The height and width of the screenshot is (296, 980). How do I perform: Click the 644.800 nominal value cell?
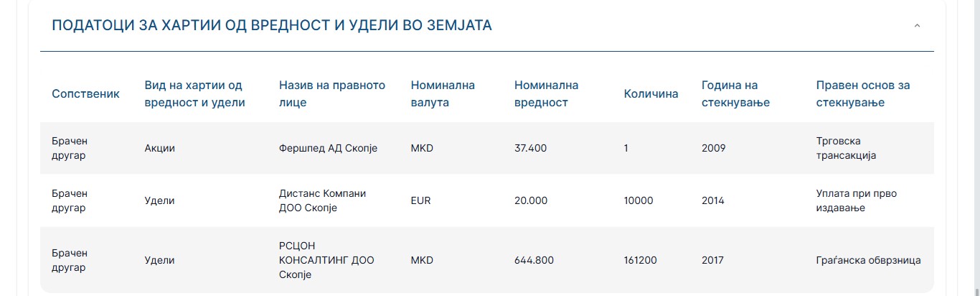pyautogui.click(x=534, y=260)
